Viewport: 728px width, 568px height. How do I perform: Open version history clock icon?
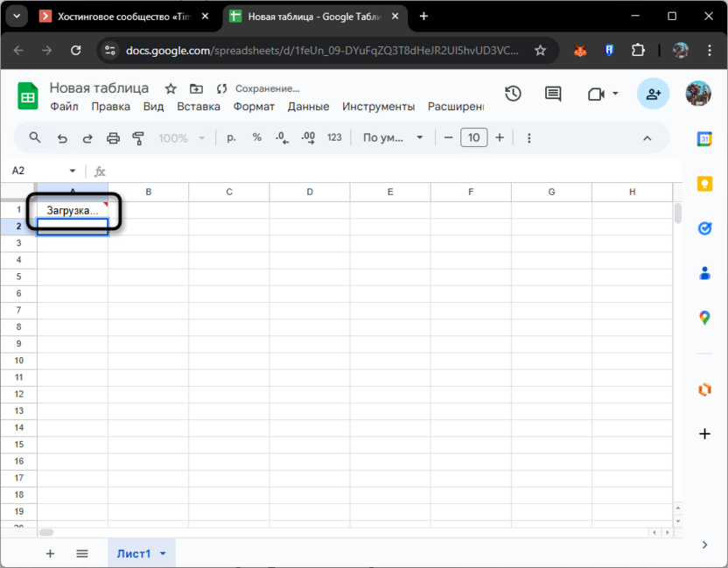point(513,94)
